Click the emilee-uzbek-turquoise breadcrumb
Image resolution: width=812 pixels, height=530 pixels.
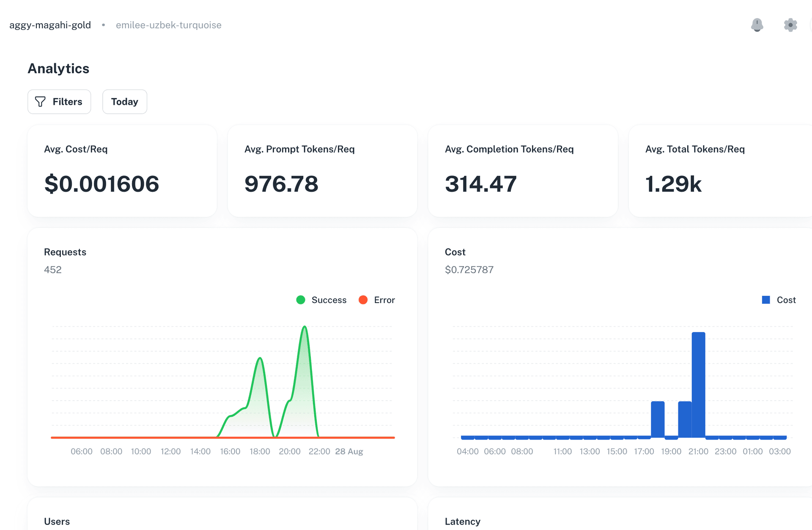pos(169,25)
